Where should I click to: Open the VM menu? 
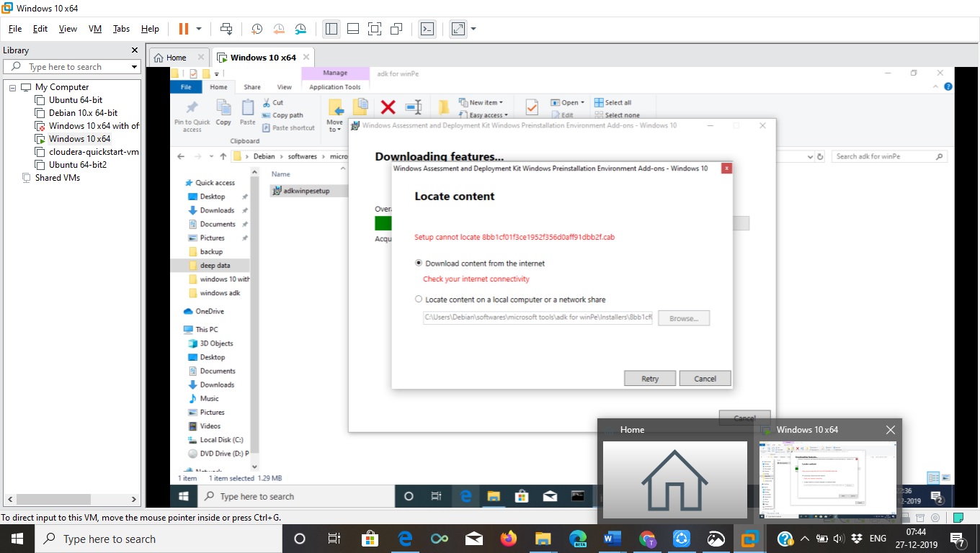click(95, 29)
